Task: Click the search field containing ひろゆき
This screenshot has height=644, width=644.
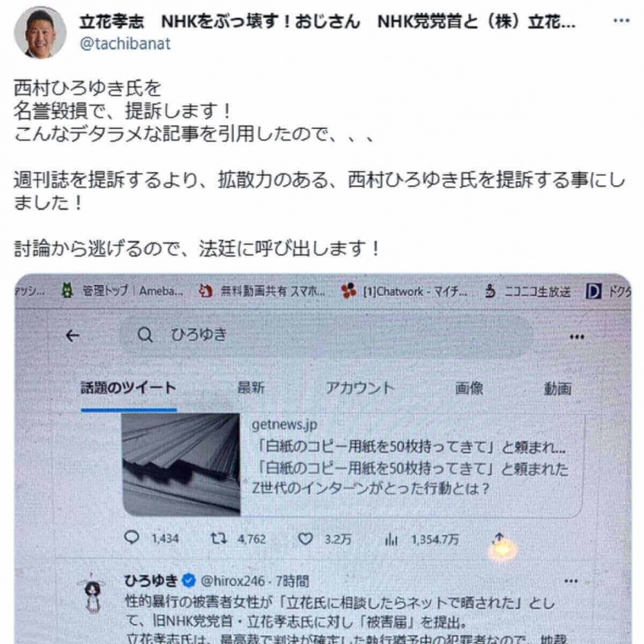Action: tap(325, 335)
